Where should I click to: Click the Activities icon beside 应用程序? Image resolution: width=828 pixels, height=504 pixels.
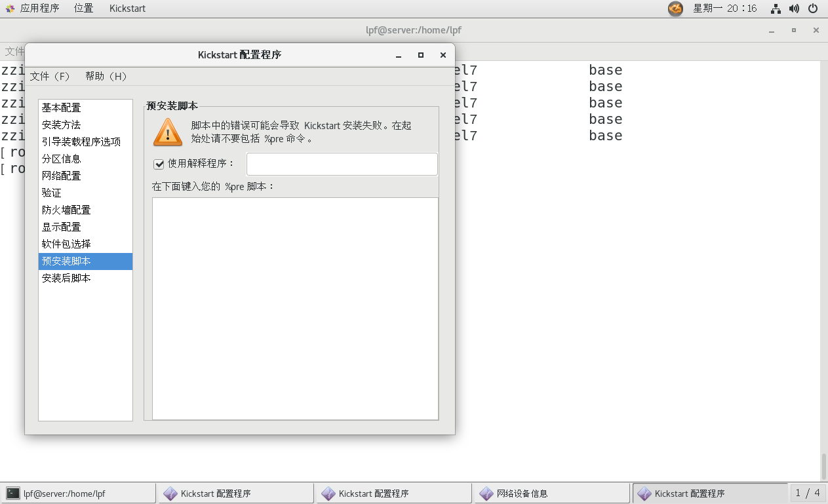[x=10, y=9]
